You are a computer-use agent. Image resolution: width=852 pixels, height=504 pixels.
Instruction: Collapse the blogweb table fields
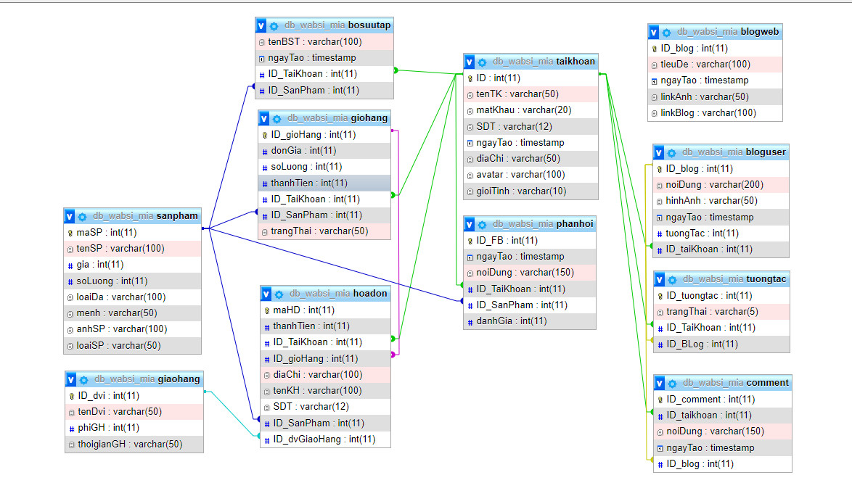coord(652,32)
